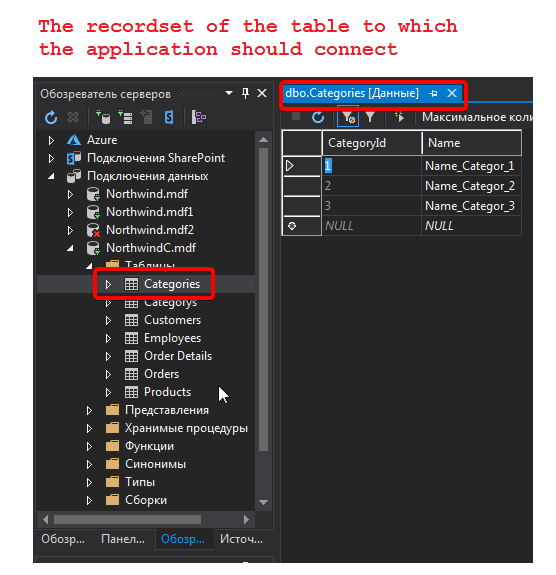Viewport: 556px width, 575px height.
Task: Click the filter funnel icon in data toolbar
Action: pyautogui.click(x=370, y=117)
